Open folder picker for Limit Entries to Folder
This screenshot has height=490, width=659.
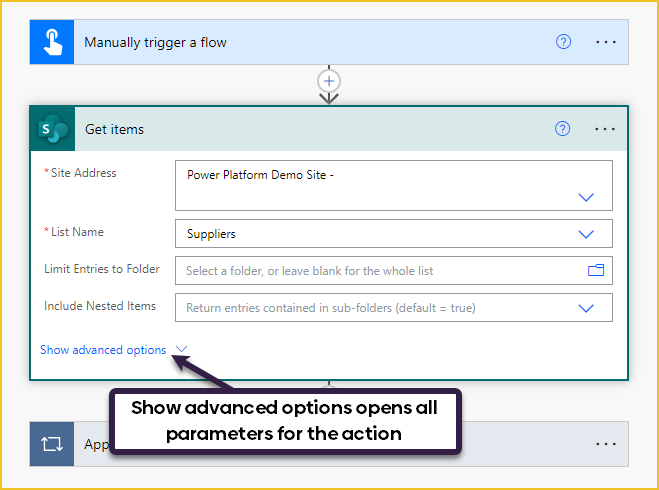click(596, 270)
